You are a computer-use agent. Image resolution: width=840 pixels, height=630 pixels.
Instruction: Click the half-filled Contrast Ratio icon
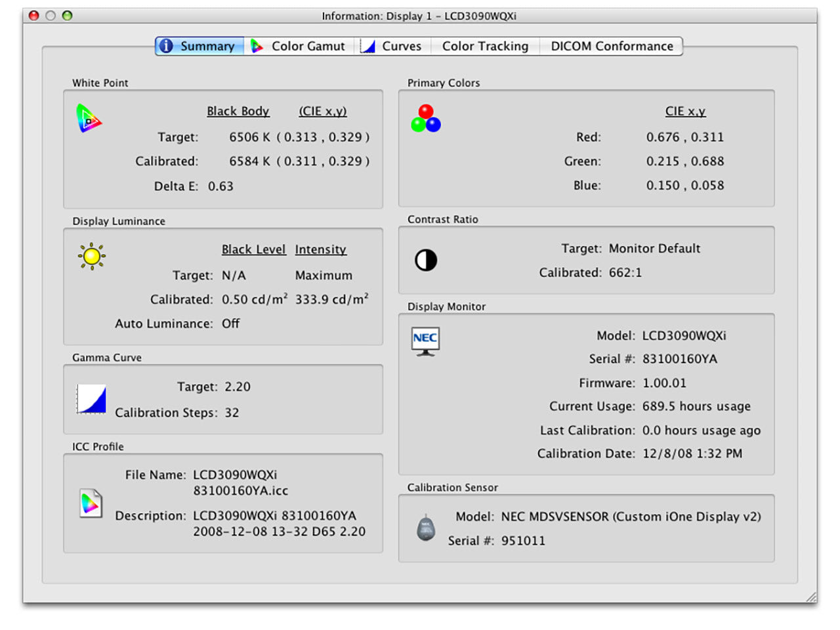426,261
